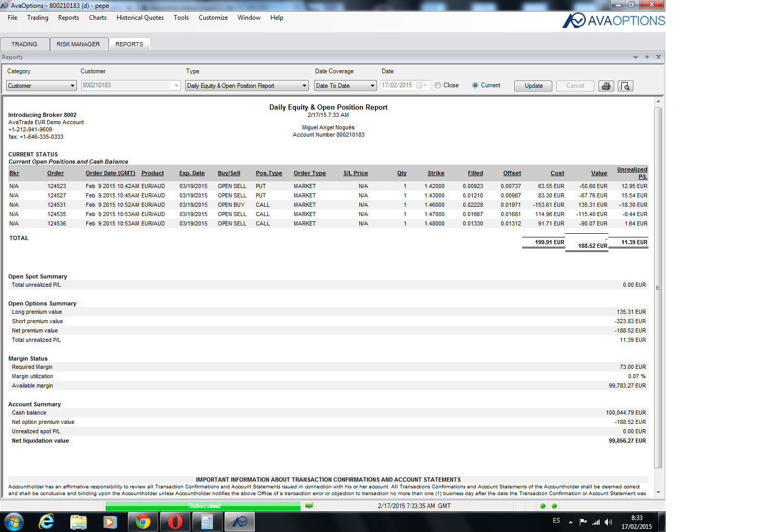Click order number 124536
Screen dimensions: 780x532
57,223
